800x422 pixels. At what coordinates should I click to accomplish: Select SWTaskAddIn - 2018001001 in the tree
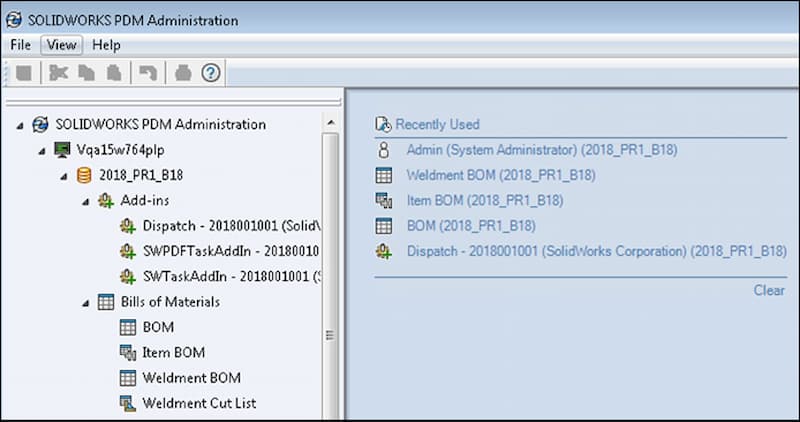[232, 277]
